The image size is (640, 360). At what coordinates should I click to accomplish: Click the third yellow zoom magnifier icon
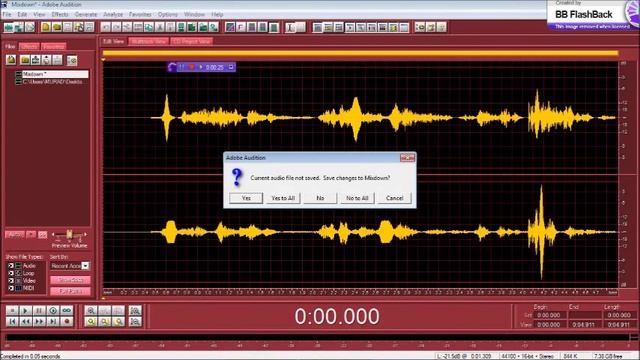point(118,322)
